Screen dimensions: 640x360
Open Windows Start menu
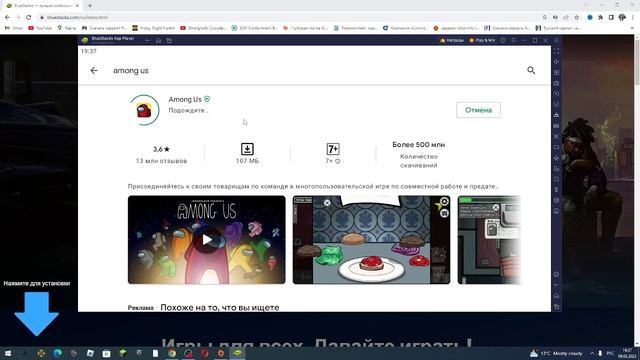(x=7, y=353)
